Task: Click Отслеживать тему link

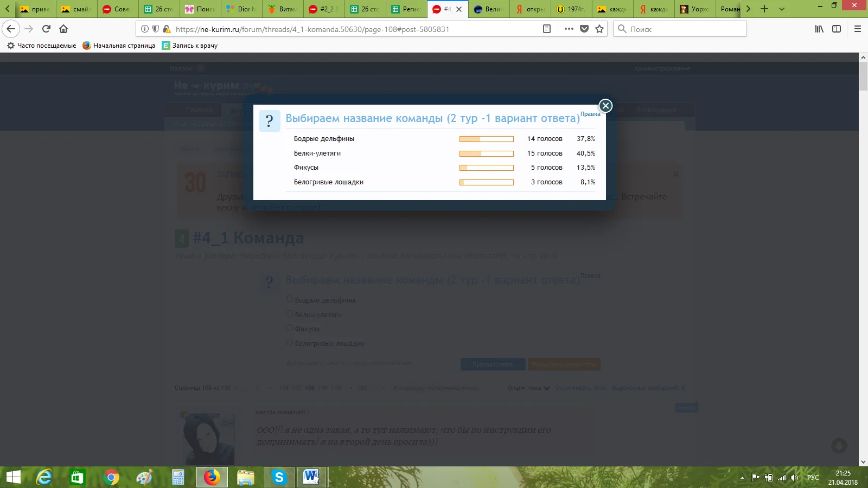Action: pos(580,388)
